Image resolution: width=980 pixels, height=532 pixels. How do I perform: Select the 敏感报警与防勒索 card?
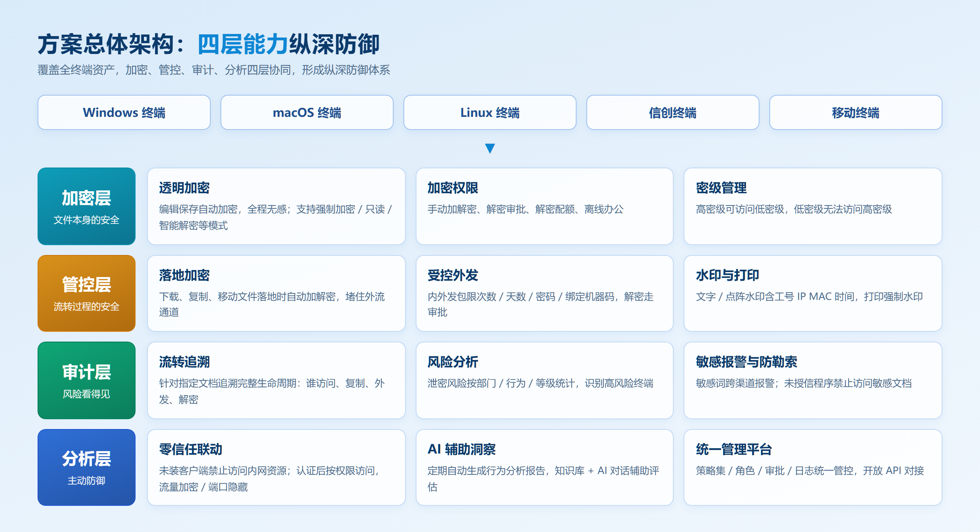pyautogui.click(x=813, y=380)
